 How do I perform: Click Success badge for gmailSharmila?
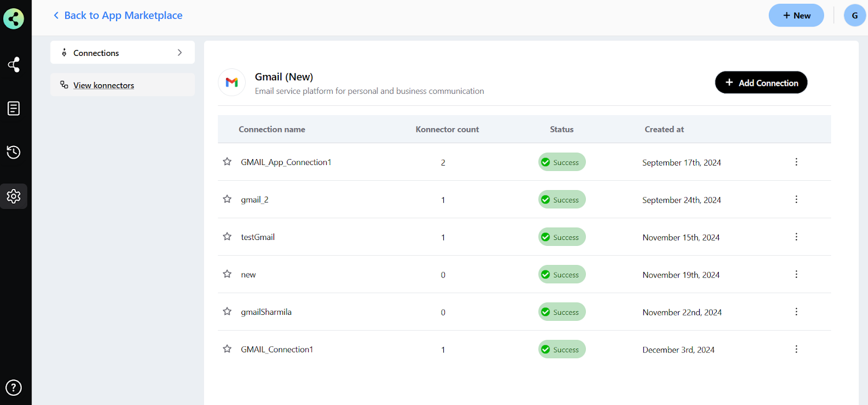click(x=562, y=312)
